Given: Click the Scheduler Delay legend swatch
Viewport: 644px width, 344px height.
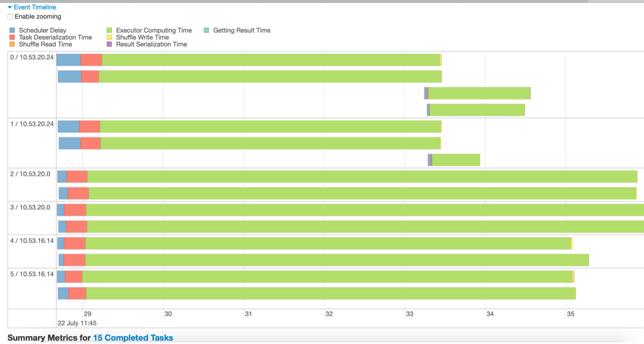Looking at the screenshot, I should coord(12,31).
